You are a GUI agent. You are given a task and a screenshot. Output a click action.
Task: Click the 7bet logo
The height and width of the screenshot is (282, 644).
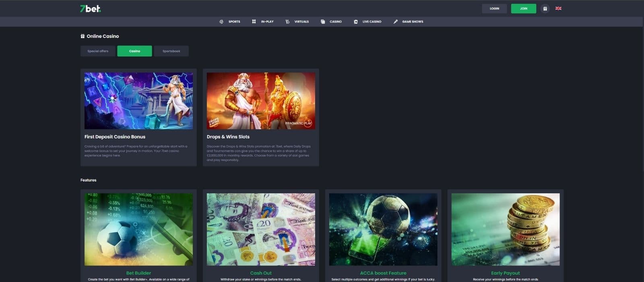[x=90, y=8]
